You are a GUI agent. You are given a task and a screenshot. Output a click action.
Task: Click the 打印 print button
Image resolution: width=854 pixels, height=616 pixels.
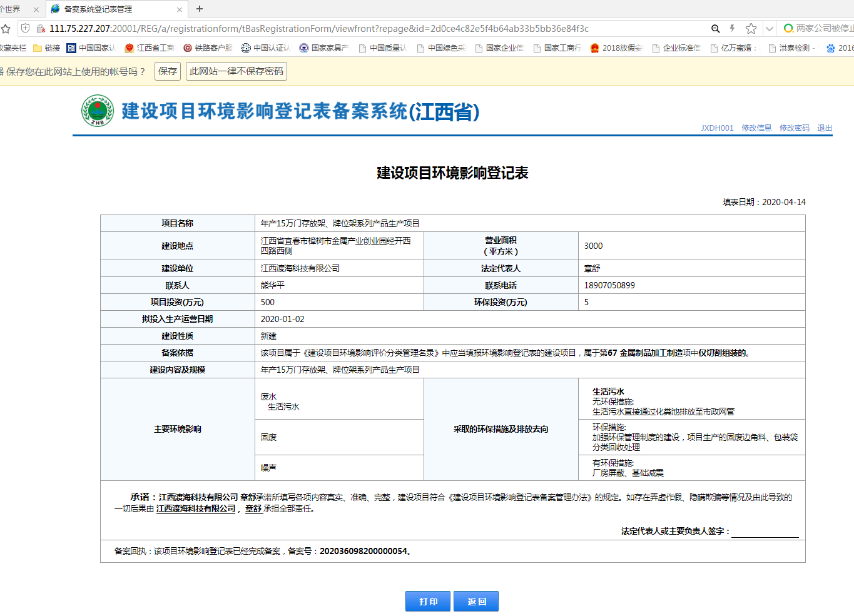[428, 601]
